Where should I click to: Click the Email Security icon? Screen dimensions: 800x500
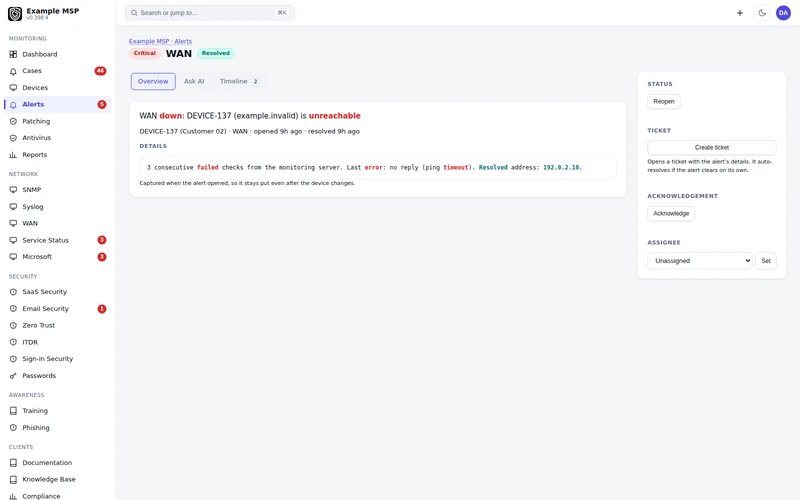[x=13, y=309]
